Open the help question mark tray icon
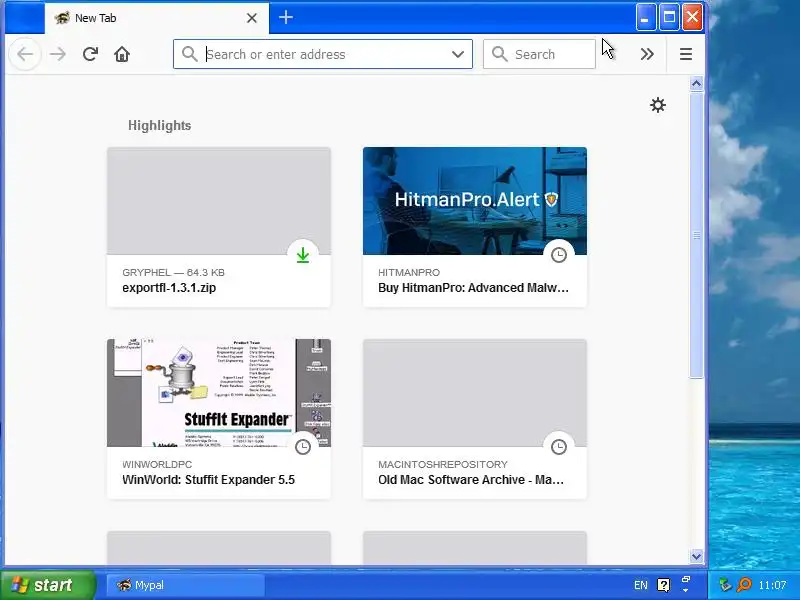 click(x=663, y=585)
